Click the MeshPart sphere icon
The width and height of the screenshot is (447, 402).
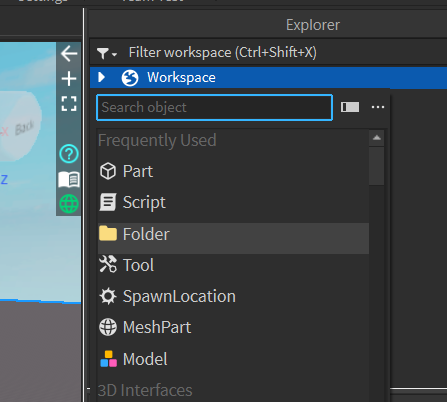(108, 327)
